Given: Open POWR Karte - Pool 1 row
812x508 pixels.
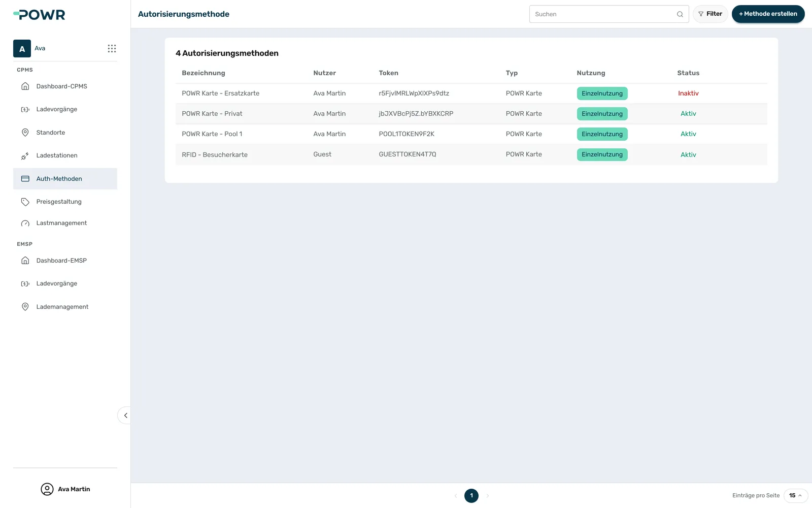Looking at the screenshot, I should pos(471,134).
